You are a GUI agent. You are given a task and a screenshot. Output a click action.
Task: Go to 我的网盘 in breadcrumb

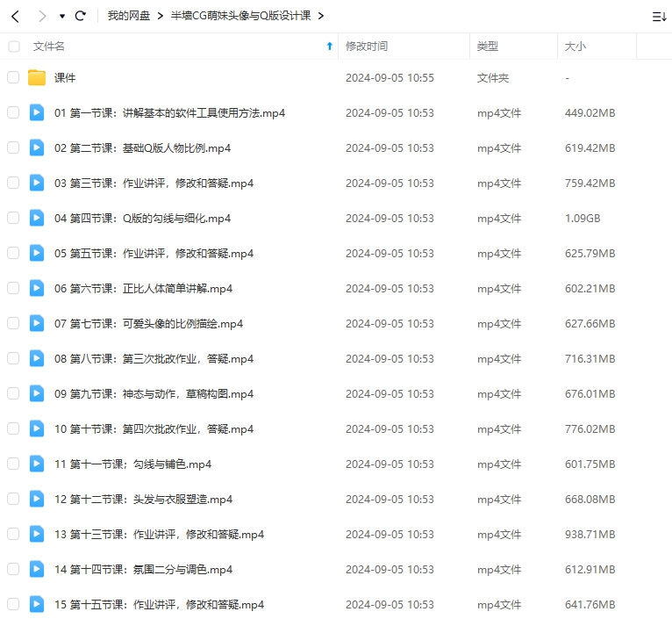129,16
